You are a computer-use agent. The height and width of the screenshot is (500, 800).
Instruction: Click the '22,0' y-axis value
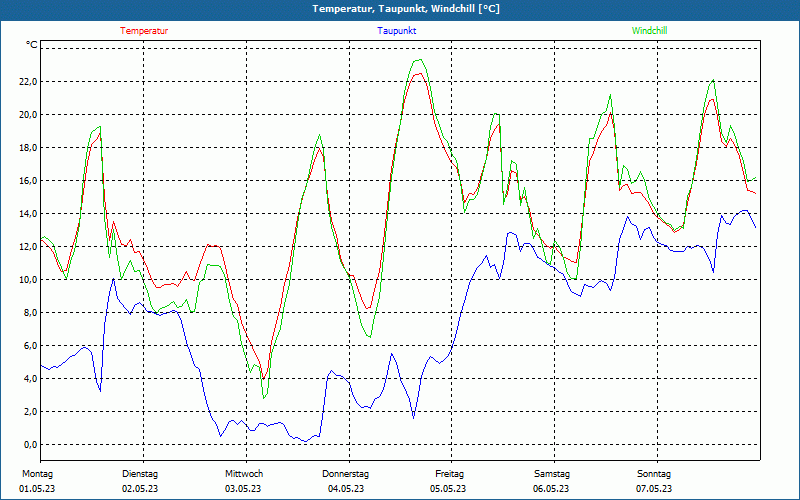click(28, 82)
